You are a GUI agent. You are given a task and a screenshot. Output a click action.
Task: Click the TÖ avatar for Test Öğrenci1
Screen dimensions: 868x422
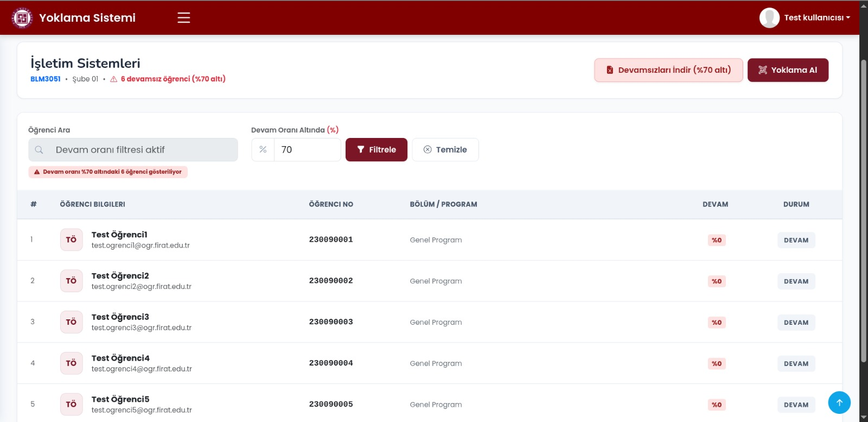71,240
